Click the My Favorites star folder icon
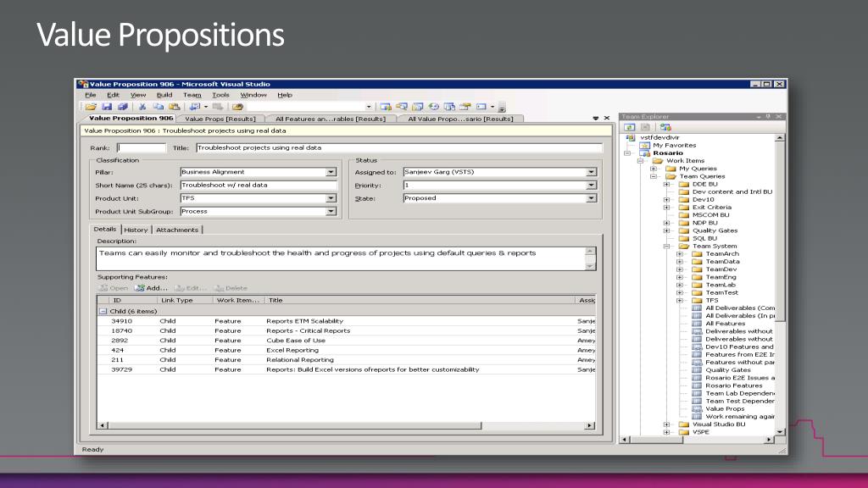Viewport: 868px width, 488px height. tap(644, 146)
